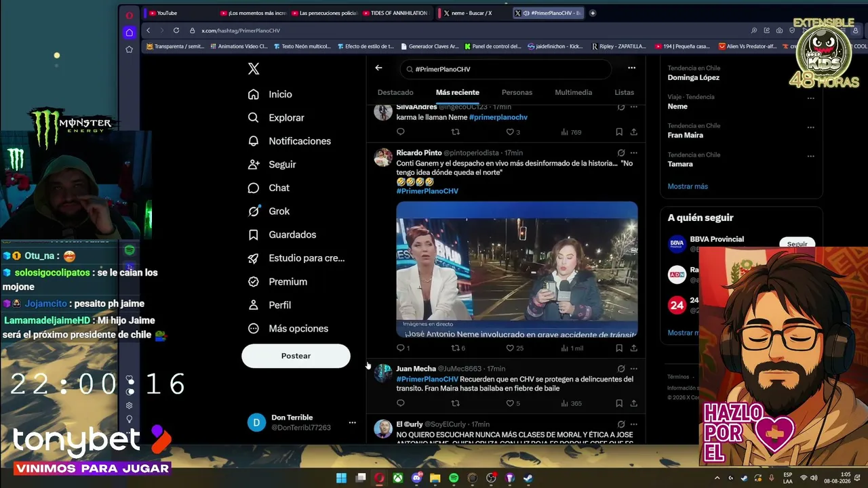Open Spotify from the taskbar
The height and width of the screenshot is (488, 868).
[x=454, y=478]
